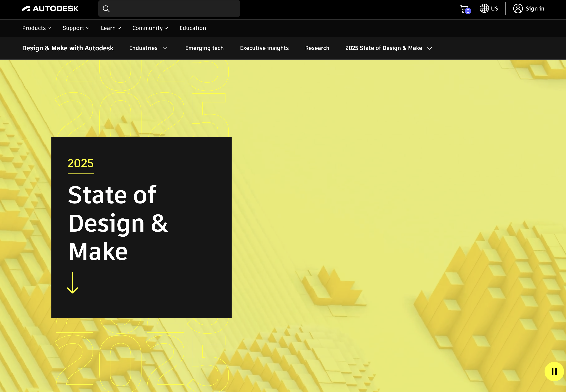
Task: Click the Sign in account icon
Action: pyautogui.click(x=518, y=8)
